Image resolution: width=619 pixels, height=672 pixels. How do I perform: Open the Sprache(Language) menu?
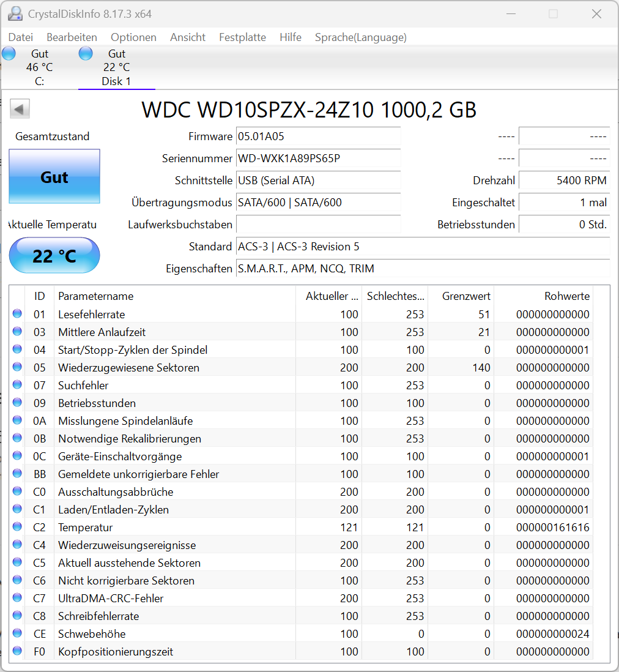click(x=361, y=37)
